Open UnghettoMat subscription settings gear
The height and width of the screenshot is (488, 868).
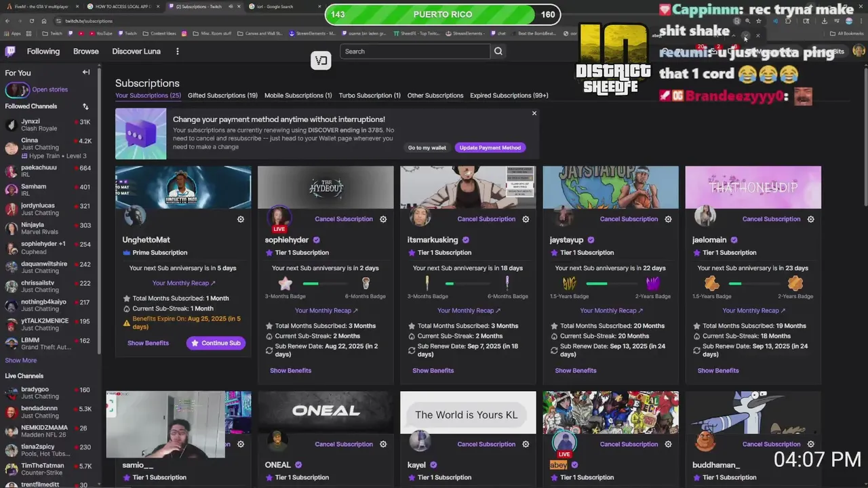[241, 219]
